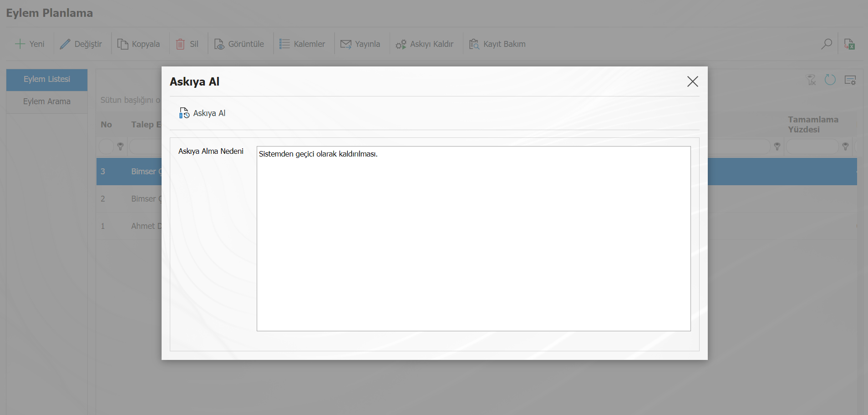868x415 pixels.
Task: Click the Değiştir pencil icon
Action: tap(65, 44)
